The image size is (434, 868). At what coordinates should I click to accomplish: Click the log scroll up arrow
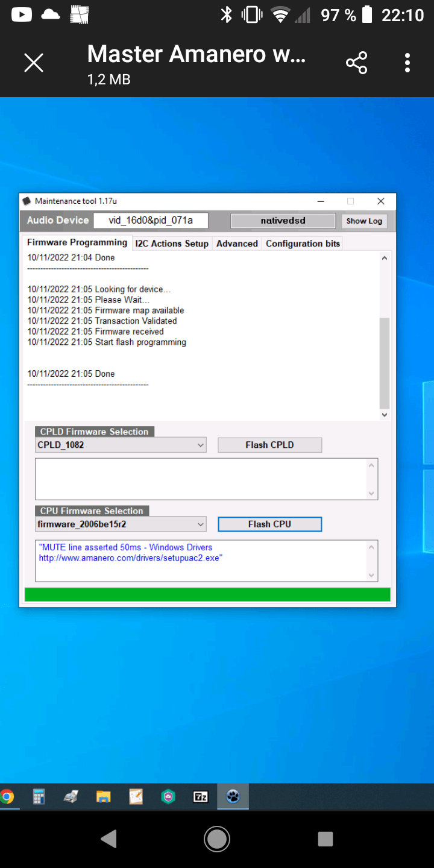[385, 258]
